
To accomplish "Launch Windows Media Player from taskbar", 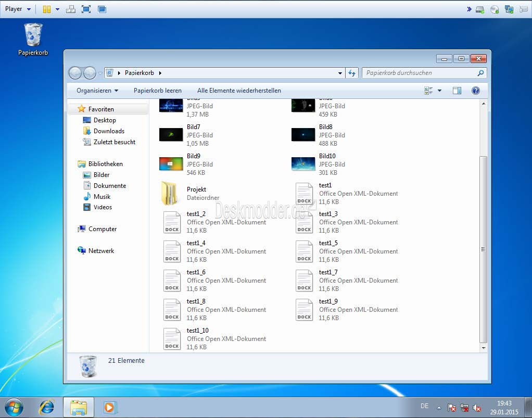I will (109, 407).
